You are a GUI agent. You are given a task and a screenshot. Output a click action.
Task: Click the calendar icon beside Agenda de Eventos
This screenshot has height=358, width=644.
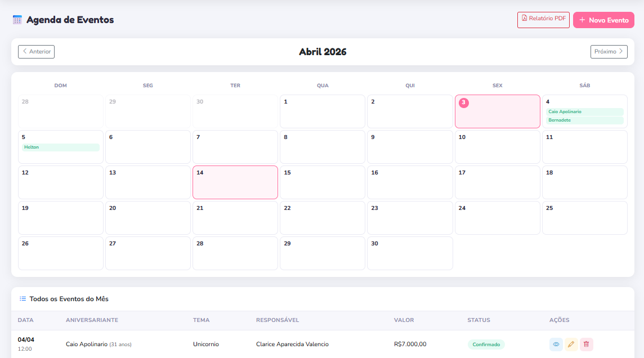[17, 20]
